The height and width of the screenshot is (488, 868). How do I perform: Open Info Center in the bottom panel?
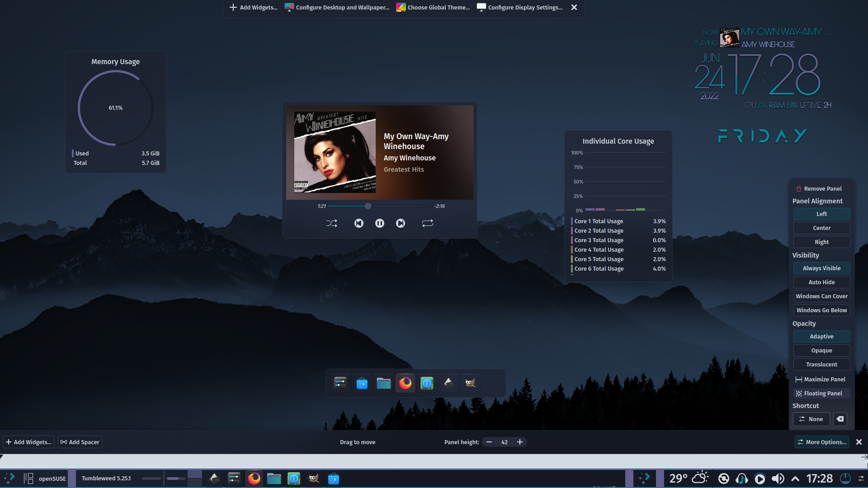[x=294, y=479]
